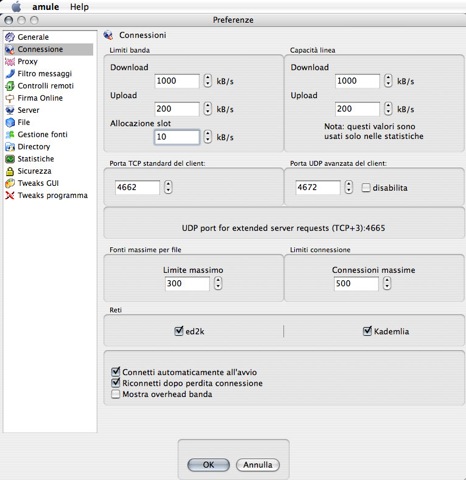Open Sicurezza padlock icon
This screenshot has height=480, width=466.
click(10, 171)
